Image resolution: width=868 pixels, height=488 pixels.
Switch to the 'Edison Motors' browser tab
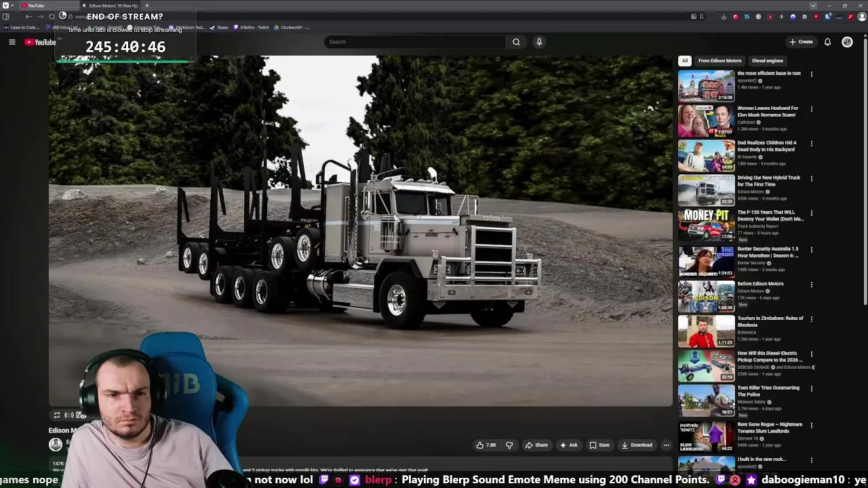click(110, 5)
